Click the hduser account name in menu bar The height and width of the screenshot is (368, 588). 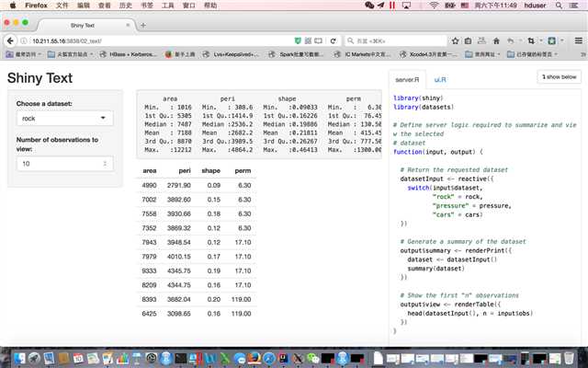coord(535,6)
